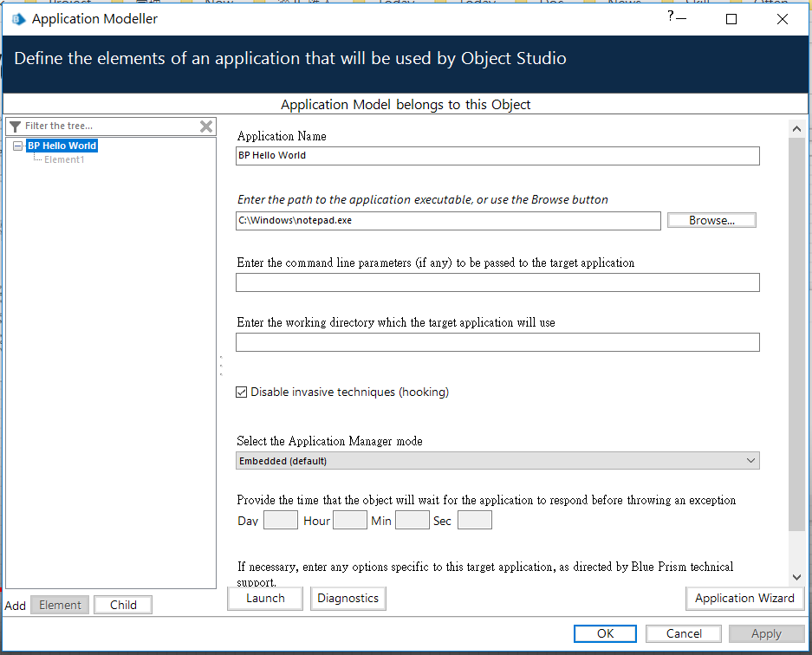The image size is (812, 655).
Task: Clear the tree filter with X icon
Action: [x=206, y=126]
